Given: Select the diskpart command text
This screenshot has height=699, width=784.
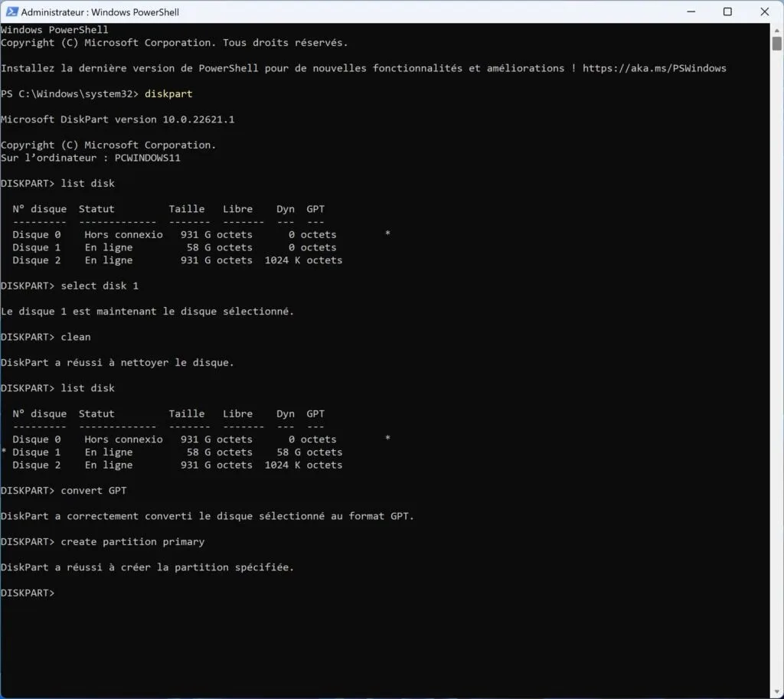Looking at the screenshot, I should (x=168, y=93).
